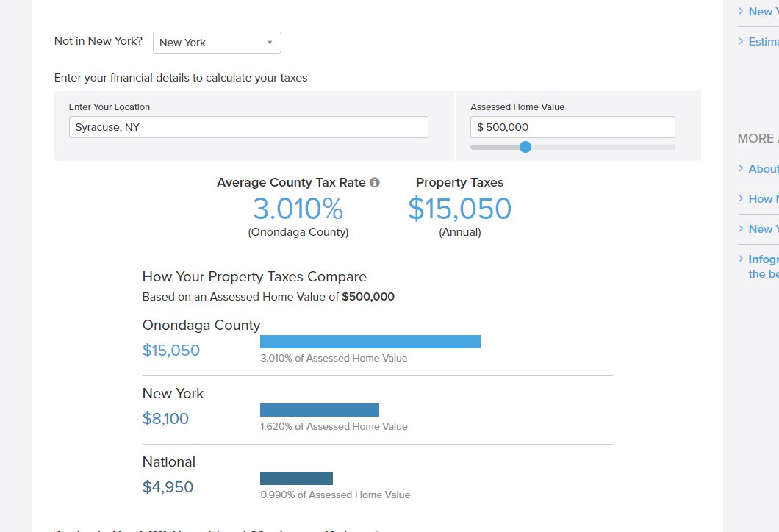Click the chevron icon beside the Infogr link
Image resolution: width=779 pixels, height=532 pixels.
741,259
